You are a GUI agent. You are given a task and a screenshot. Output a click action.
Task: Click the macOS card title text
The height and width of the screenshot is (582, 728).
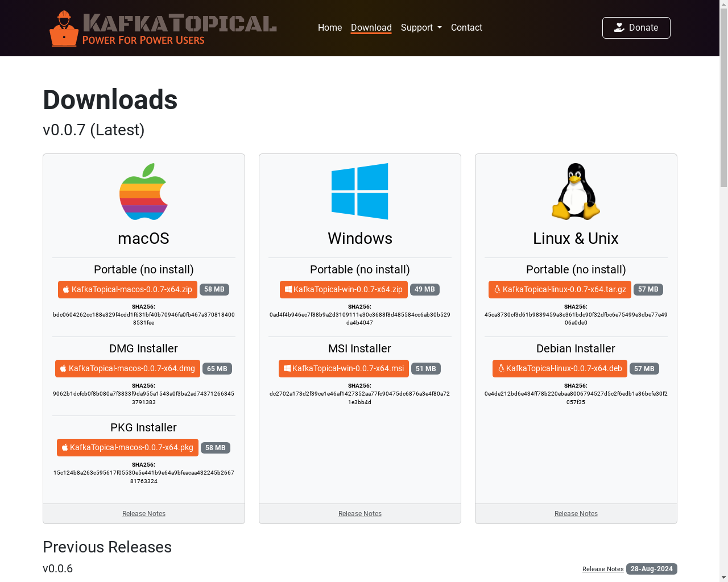click(x=144, y=238)
